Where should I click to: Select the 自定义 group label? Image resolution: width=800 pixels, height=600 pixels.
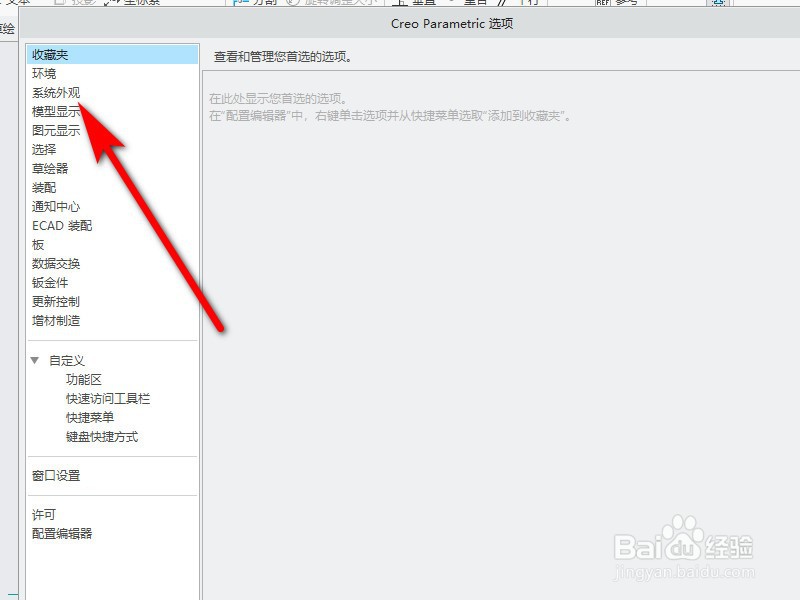[67, 360]
